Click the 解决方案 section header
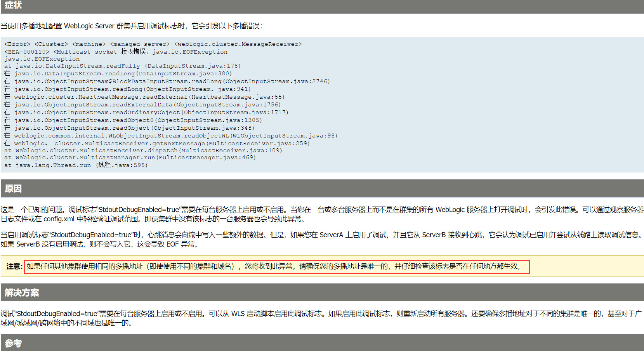This screenshot has width=644, height=351. 322,292
